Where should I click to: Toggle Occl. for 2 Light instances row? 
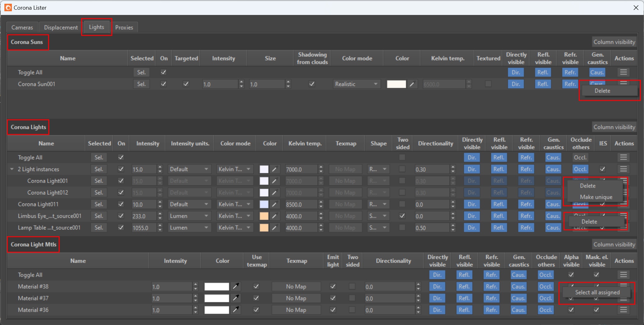click(580, 169)
